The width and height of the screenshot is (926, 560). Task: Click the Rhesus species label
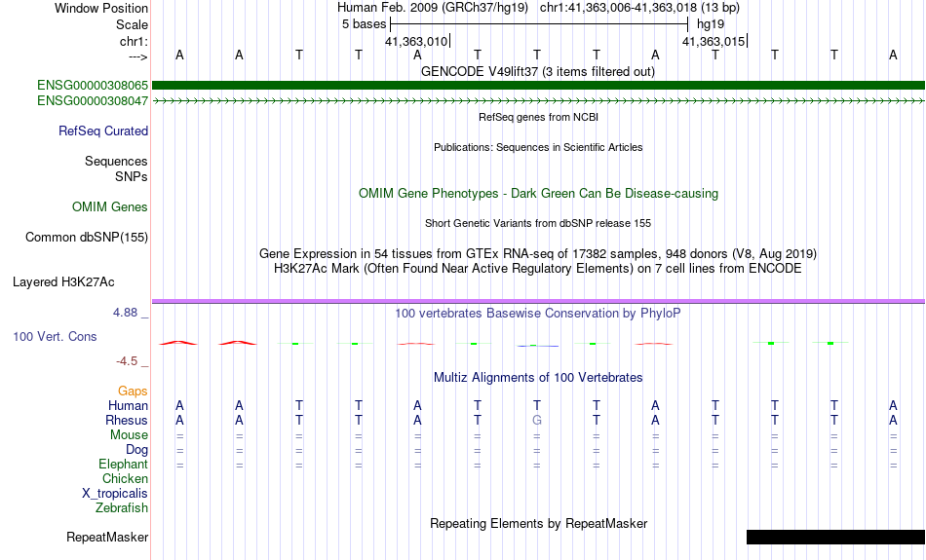click(x=127, y=421)
